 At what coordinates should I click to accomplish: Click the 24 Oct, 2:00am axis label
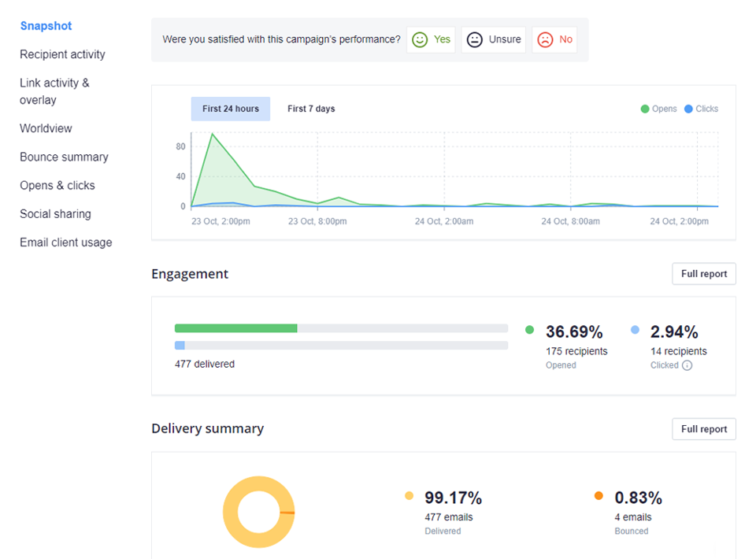[x=444, y=222]
